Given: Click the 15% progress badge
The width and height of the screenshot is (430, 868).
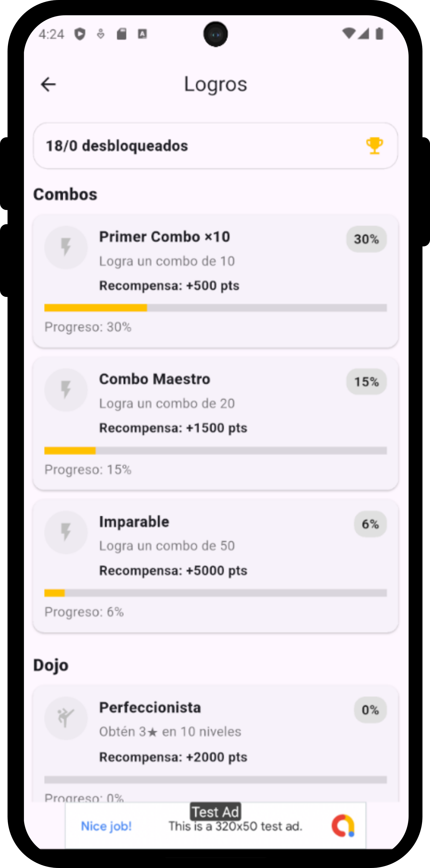Looking at the screenshot, I should (366, 382).
